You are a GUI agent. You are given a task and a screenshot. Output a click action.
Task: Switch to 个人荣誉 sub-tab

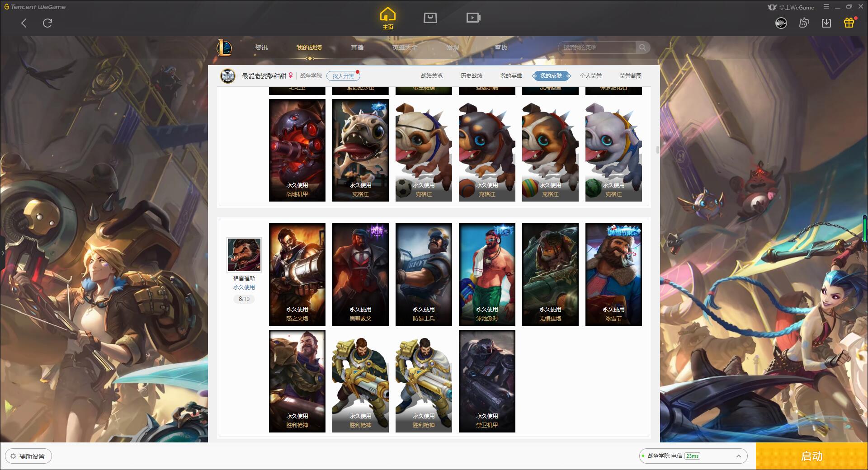point(591,76)
